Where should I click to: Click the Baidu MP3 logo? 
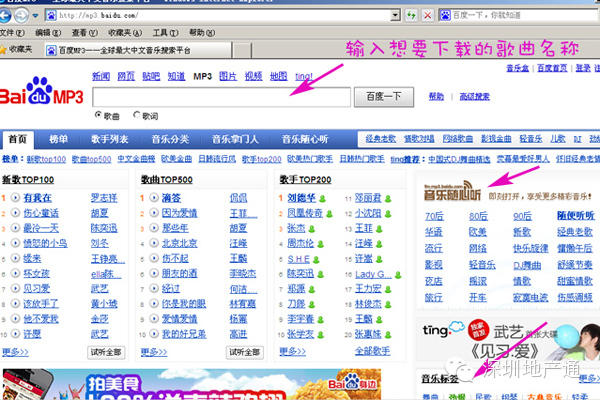41,91
